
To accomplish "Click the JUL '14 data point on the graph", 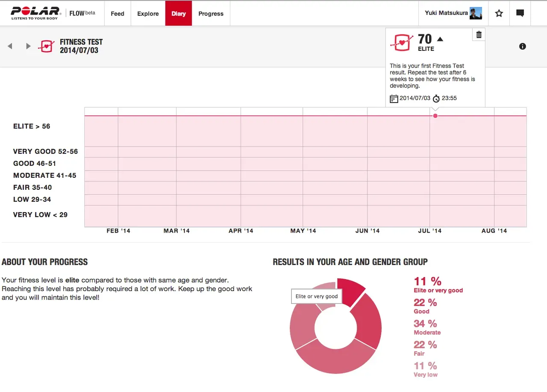I will pyautogui.click(x=435, y=115).
